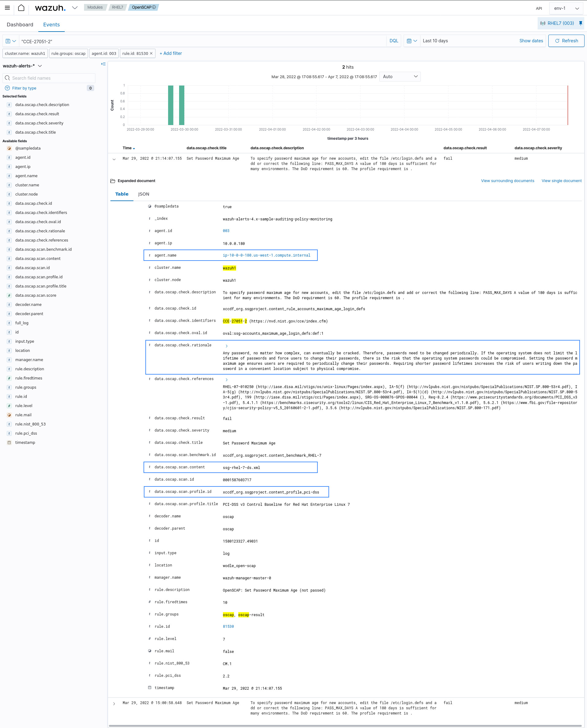
Task: Open the hamburger navigation menu
Action: pyautogui.click(x=7, y=7)
